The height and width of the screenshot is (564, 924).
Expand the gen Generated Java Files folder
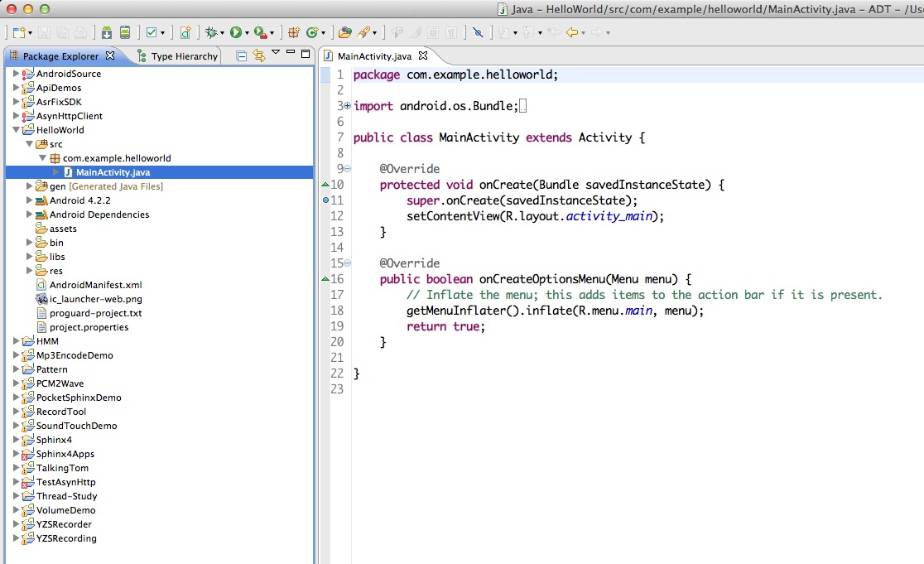pos(29,186)
